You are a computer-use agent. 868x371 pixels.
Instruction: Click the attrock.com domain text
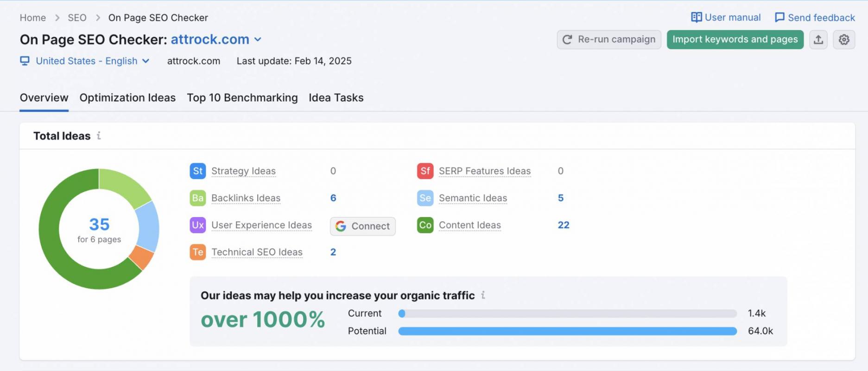(x=194, y=61)
